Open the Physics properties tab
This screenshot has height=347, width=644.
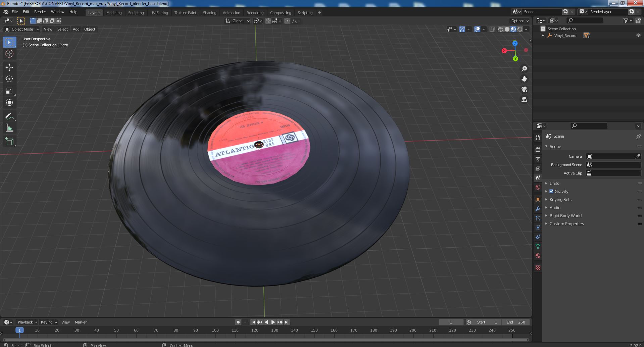pos(538,228)
